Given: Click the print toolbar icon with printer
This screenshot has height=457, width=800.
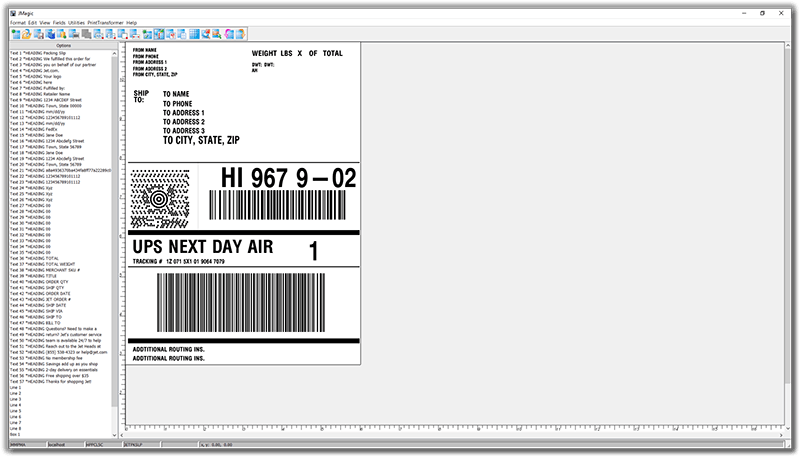Looking at the screenshot, I should [x=74, y=34].
